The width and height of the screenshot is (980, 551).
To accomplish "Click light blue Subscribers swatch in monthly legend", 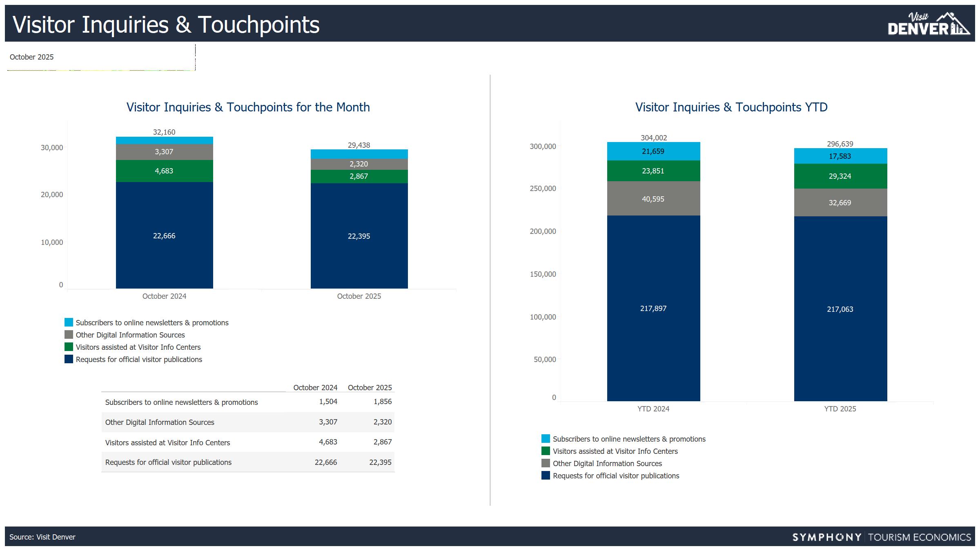I will coord(69,322).
